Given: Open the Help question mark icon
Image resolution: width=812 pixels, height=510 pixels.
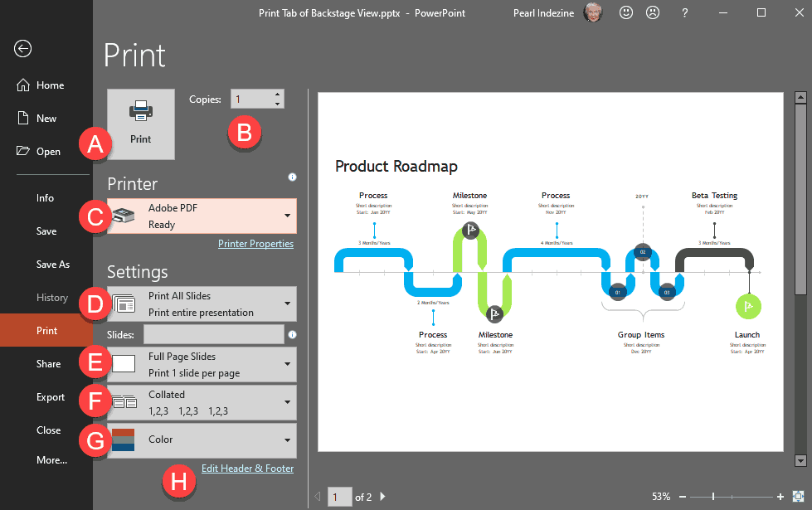Looking at the screenshot, I should coord(684,12).
